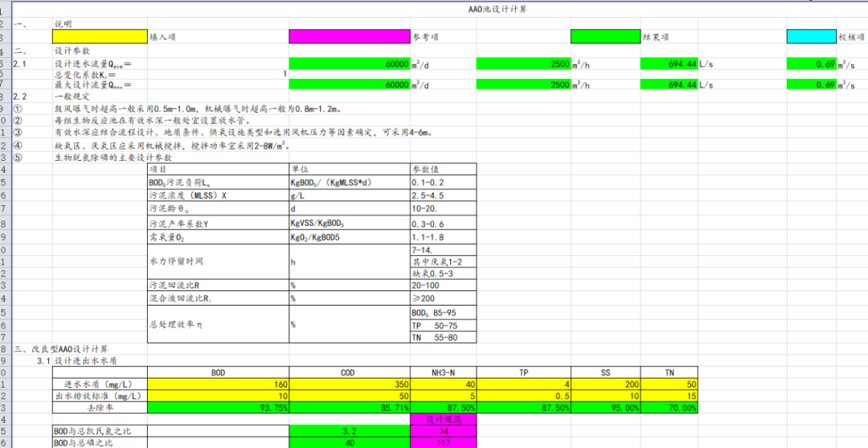Click the '0.1-0.2' parameter value cell
The height and width of the screenshot is (448, 868).
click(x=443, y=183)
